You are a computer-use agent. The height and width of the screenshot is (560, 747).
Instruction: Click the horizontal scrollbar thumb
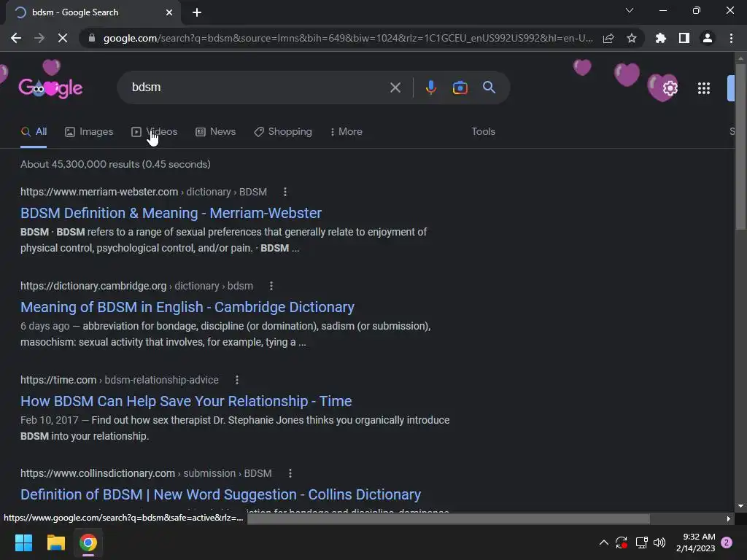[x=449, y=518]
